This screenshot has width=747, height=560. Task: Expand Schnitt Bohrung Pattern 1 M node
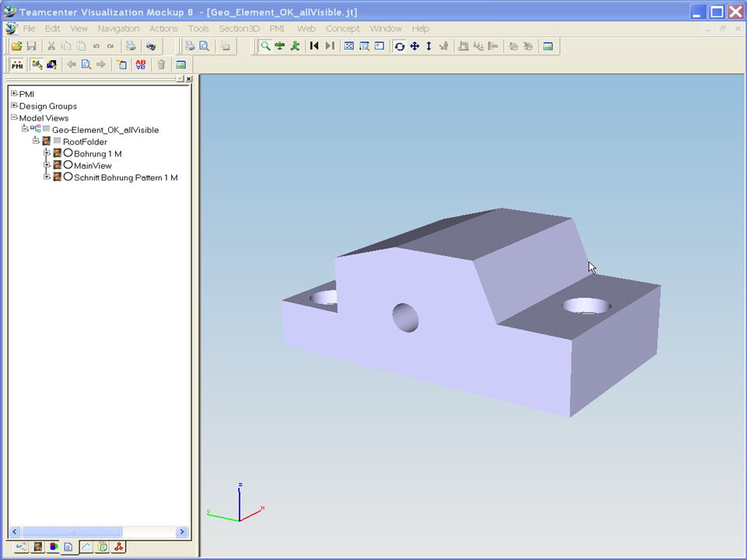[x=47, y=177]
